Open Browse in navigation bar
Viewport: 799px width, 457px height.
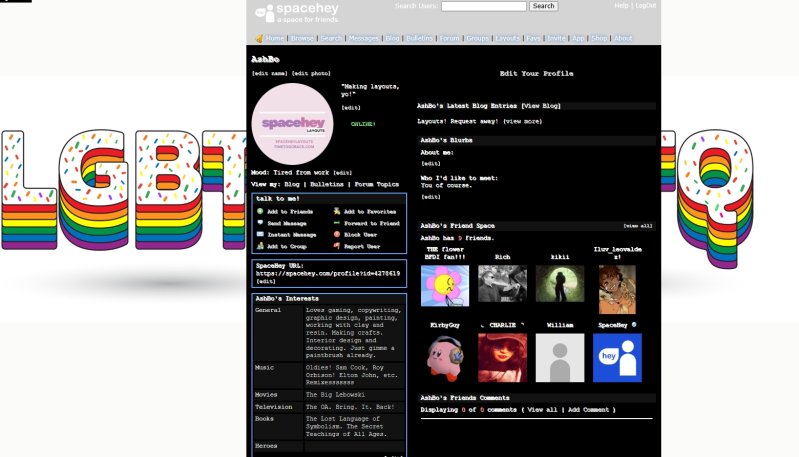302,38
